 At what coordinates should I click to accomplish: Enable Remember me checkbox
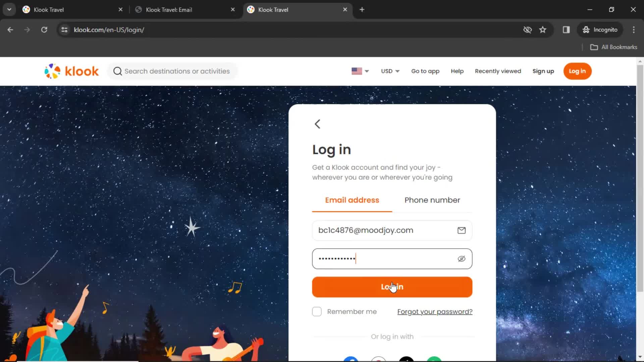(x=316, y=312)
